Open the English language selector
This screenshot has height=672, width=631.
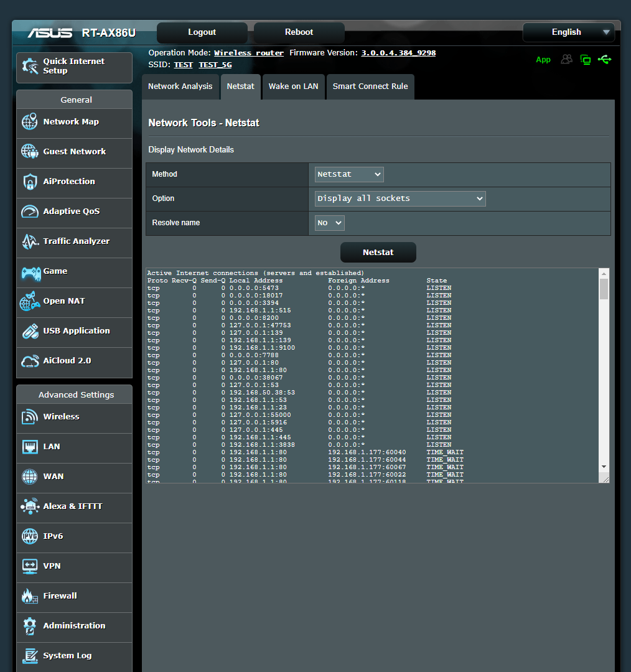click(x=568, y=32)
